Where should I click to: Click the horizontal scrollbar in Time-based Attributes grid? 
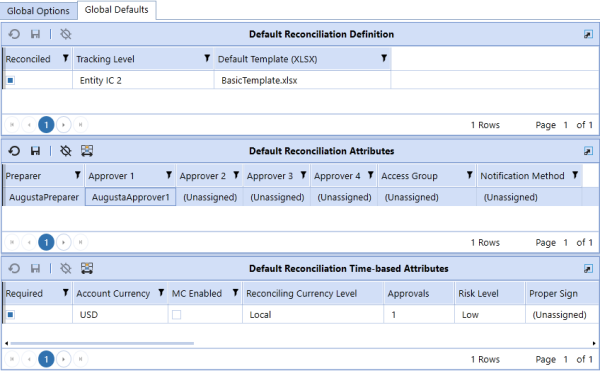102,343
